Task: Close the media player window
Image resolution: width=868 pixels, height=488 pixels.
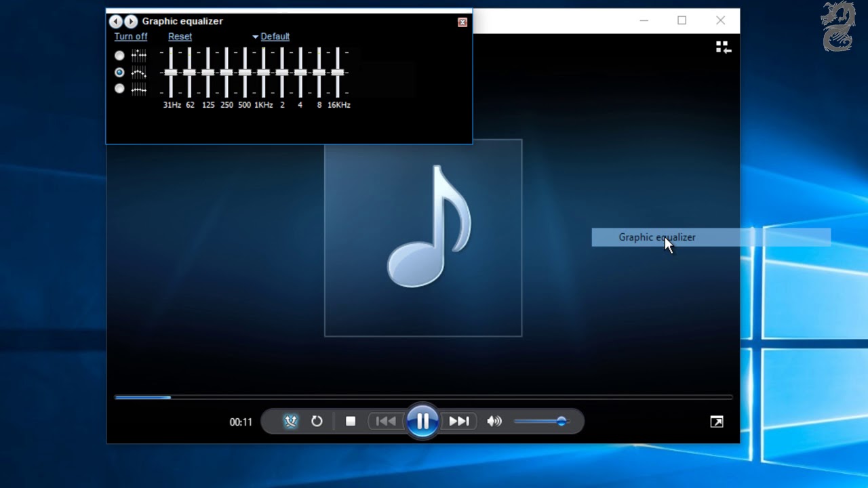Action: (x=720, y=21)
